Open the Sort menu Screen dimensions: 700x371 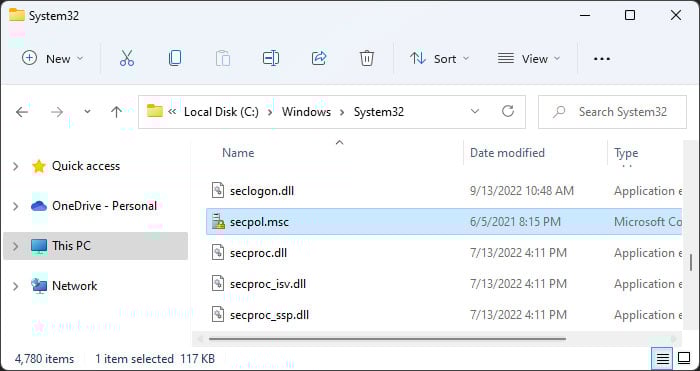(x=440, y=58)
